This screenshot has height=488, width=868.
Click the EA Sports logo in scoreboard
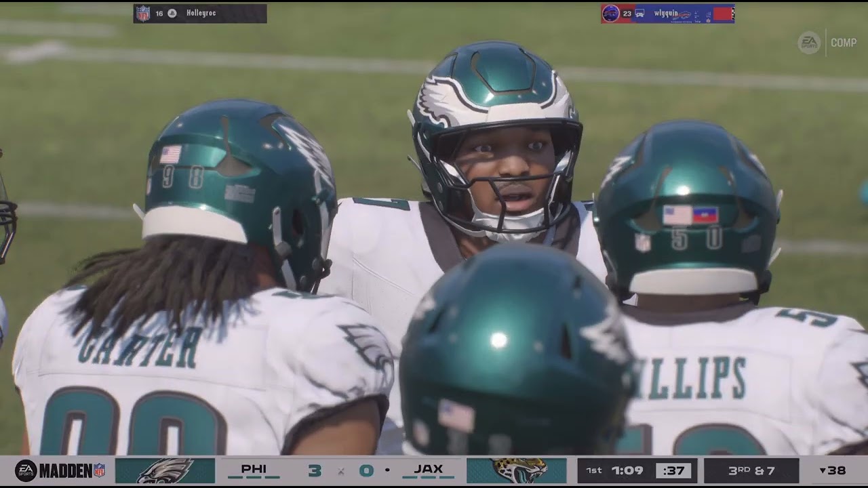click(26, 470)
